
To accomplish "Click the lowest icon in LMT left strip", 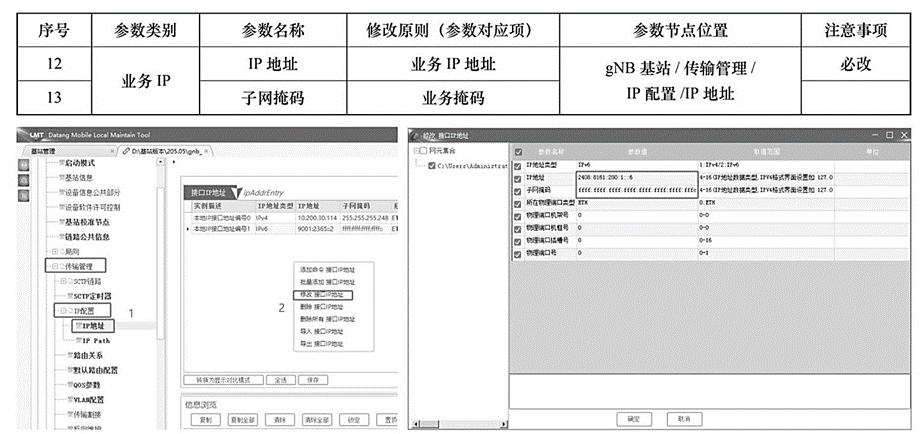I will pyautogui.click(x=24, y=194).
